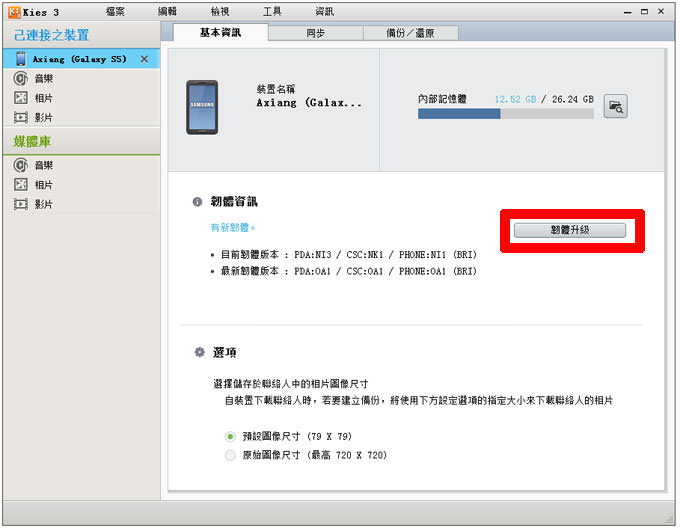Click the music icon under connected device
This screenshot has width=680, height=528.
click(x=20, y=79)
